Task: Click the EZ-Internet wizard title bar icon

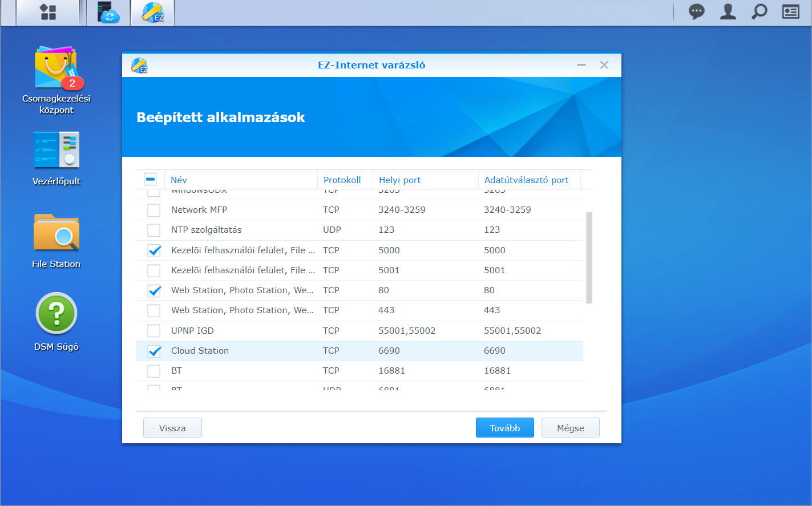Action: click(x=139, y=66)
